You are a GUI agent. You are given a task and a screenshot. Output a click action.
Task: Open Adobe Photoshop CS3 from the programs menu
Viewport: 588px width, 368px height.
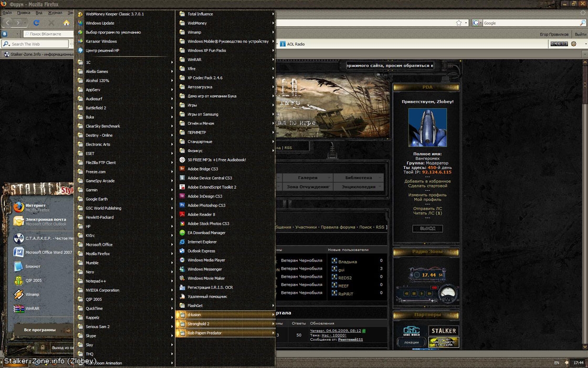(x=206, y=206)
